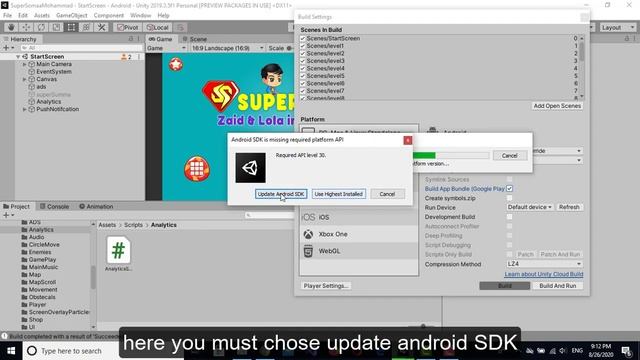Switch to the Console tab
The image size is (640, 360).
tap(54, 207)
